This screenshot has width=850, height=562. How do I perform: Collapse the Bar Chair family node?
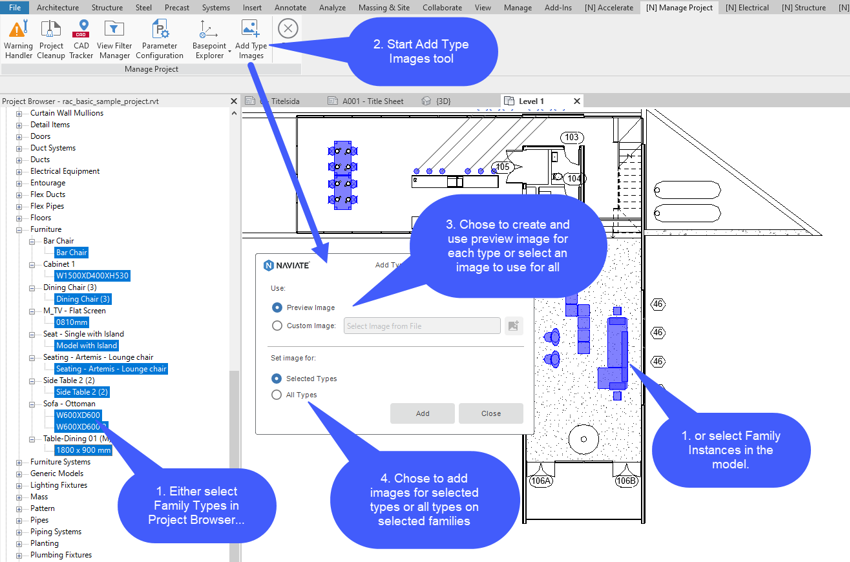pos(32,241)
